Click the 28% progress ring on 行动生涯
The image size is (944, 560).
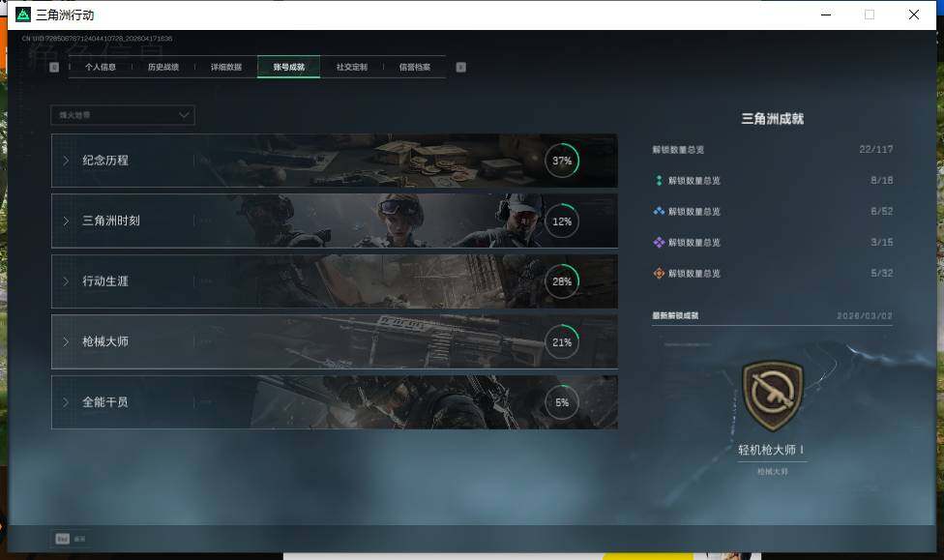click(x=562, y=281)
